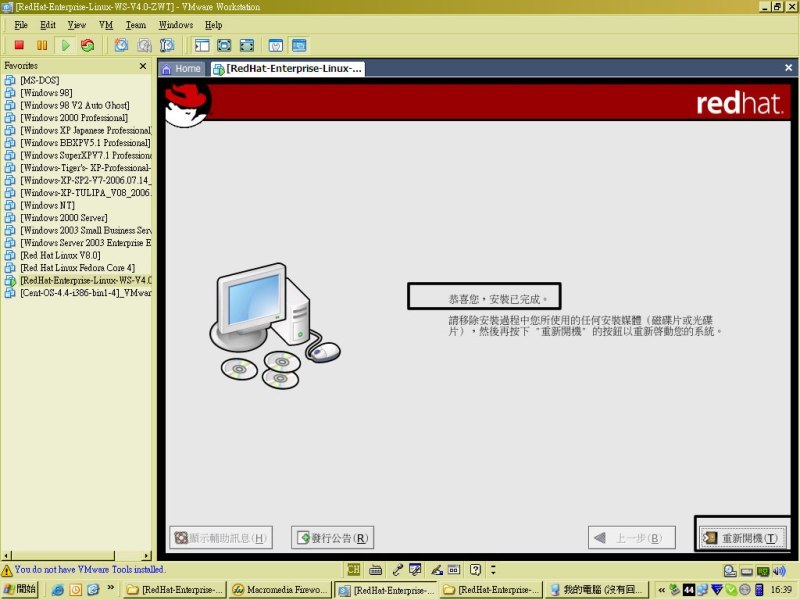Select [Cent-OS-4.4-i386-bin1-4] favorite
The image size is (800, 600).
click(x=86, y=293)
